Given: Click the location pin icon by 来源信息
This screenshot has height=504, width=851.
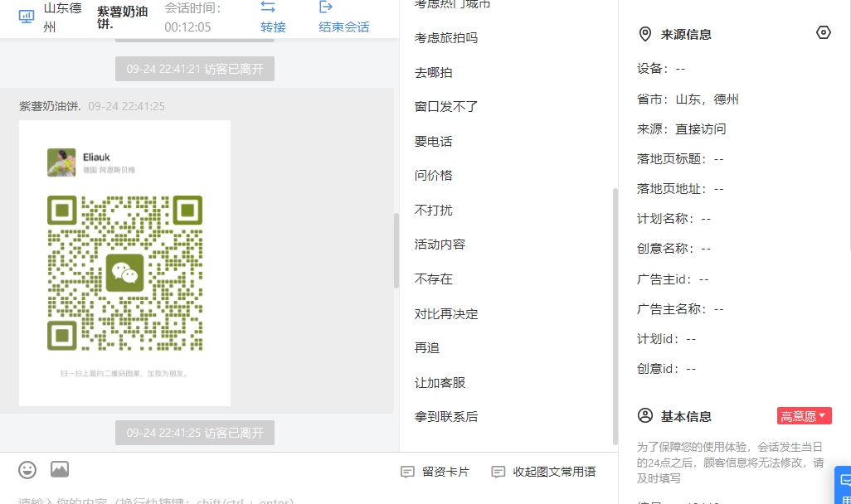Looking at the screenshot, I should coord(644,34).
